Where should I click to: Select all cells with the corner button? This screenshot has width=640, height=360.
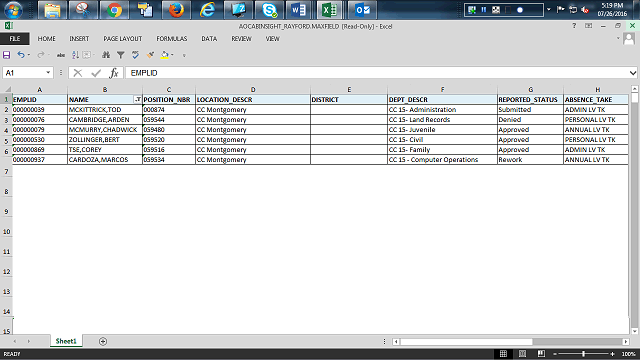pyautogui.click(x=7, y=89)
